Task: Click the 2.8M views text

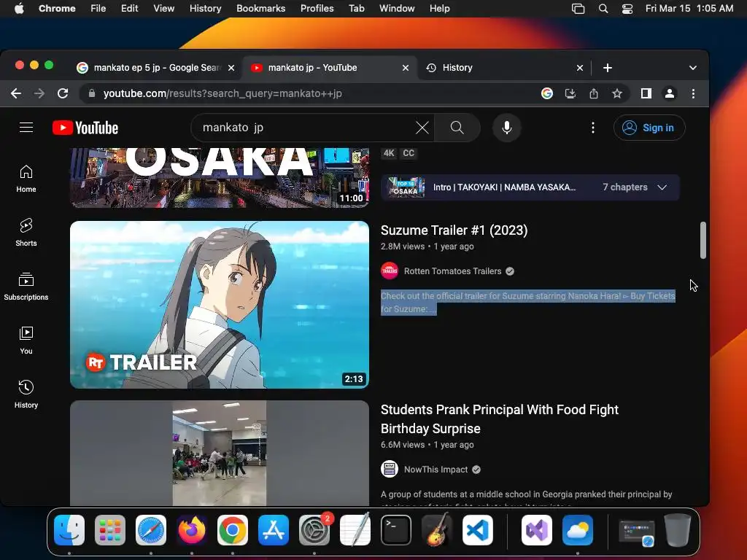Action: point(403,246)
